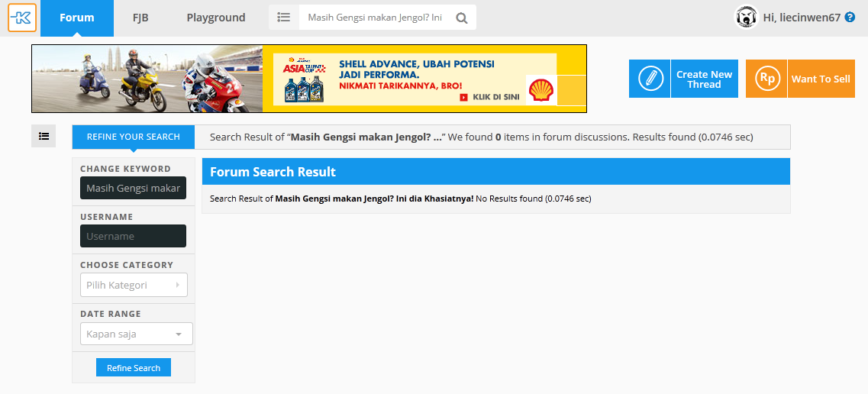Open the Kapan saja date range dropdown
The image size is (868, 394).
point(137,334)
